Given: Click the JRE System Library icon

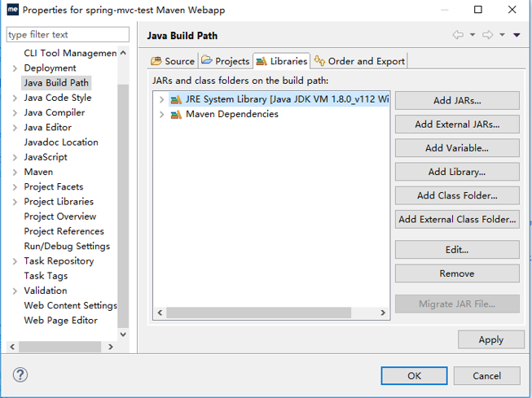Looking at the screenshot, I should click(176, 99).
